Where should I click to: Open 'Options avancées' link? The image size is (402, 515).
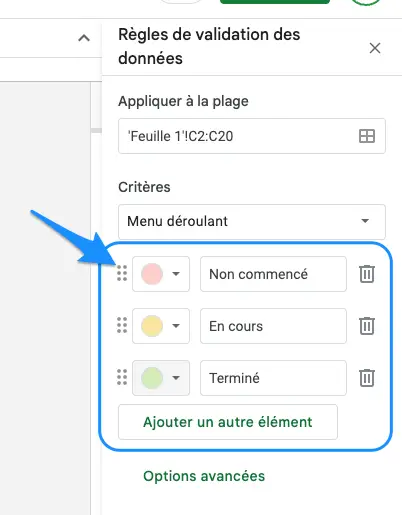(204, 476)
